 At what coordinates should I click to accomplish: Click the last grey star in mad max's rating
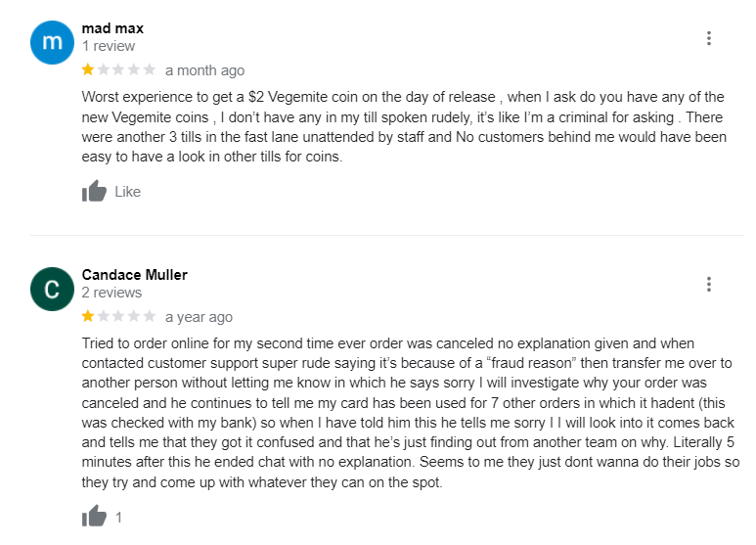point(150,69)
